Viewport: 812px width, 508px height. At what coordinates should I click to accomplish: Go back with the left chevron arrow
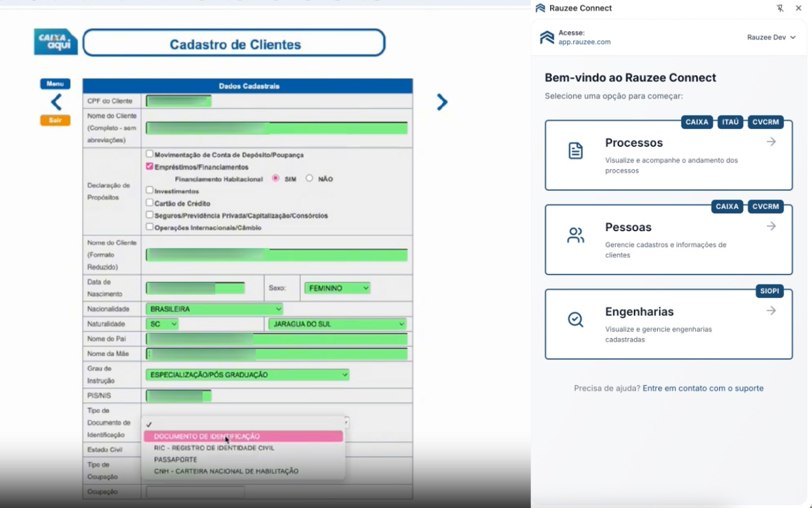[56, 102]
